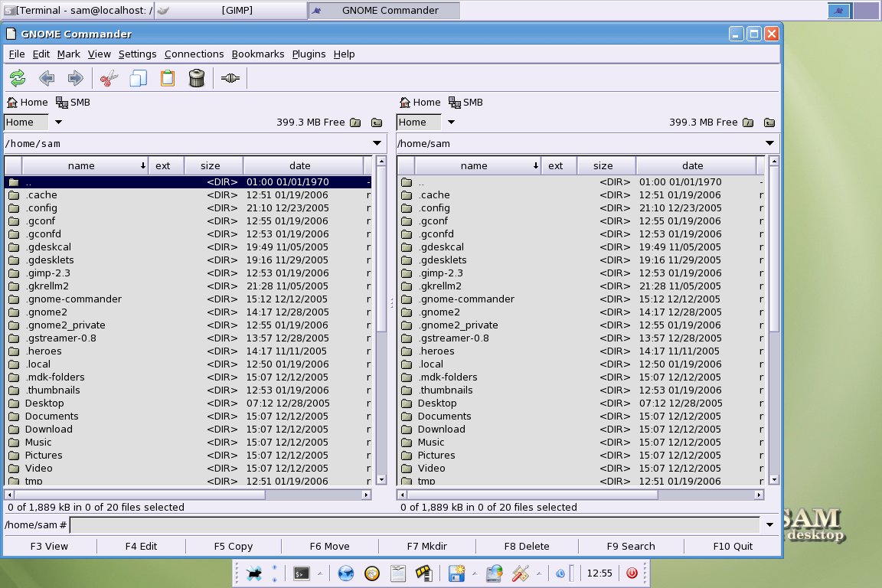Open the floppy disk launcher icon
Viewport: 882px width, 588px height.
click(456, 573)
